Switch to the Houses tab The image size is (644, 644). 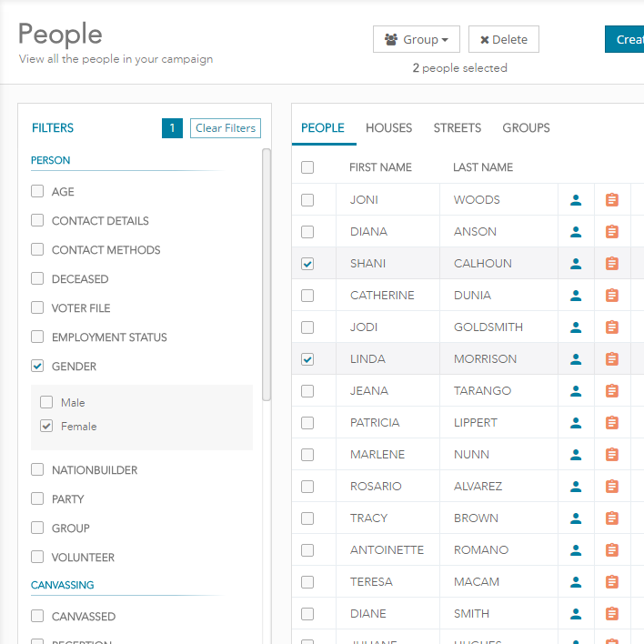point(388,128)
